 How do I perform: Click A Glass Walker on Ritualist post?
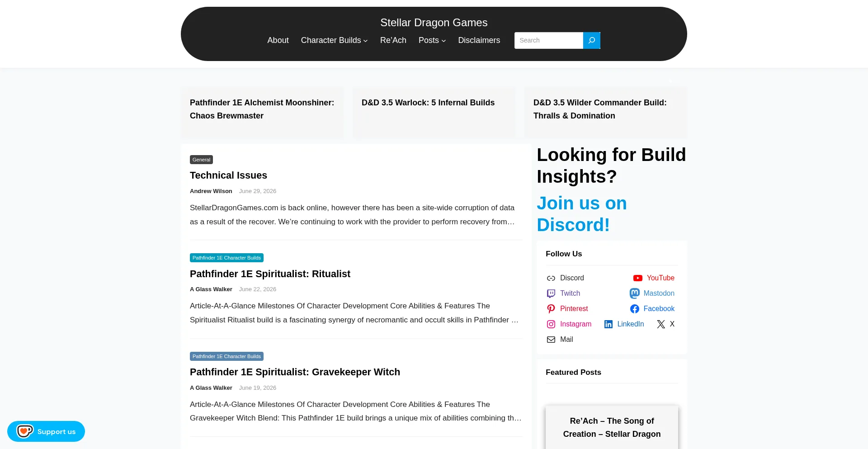pos(211,289)
